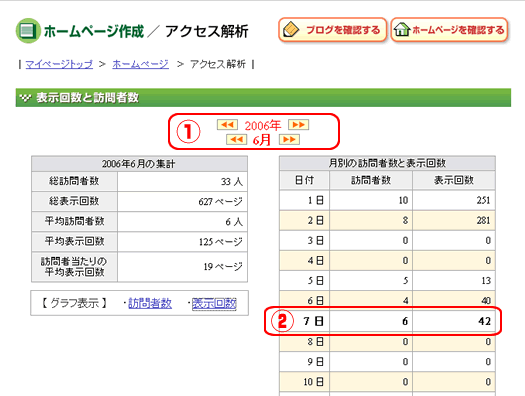Click house icon on ホームページを確認する button
Viewport: 525px width, 396px height.
402,30
